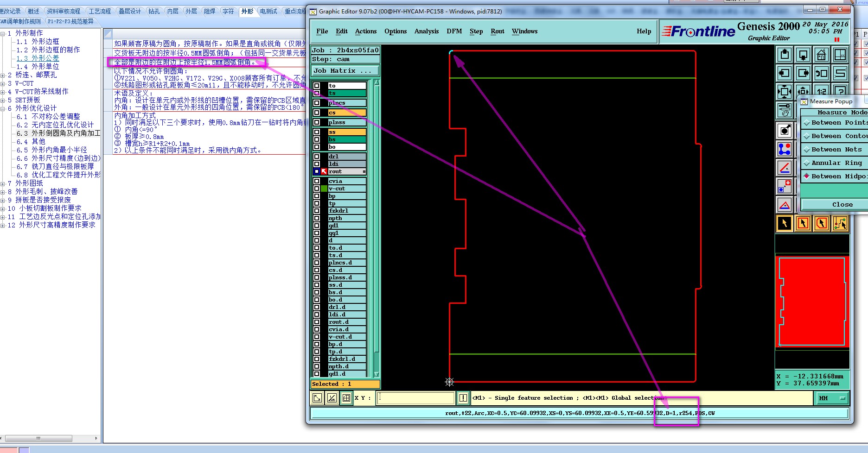
Task: Click the angle coordinate mode icon
Action: pyautogui.click(x=332, y=398)
